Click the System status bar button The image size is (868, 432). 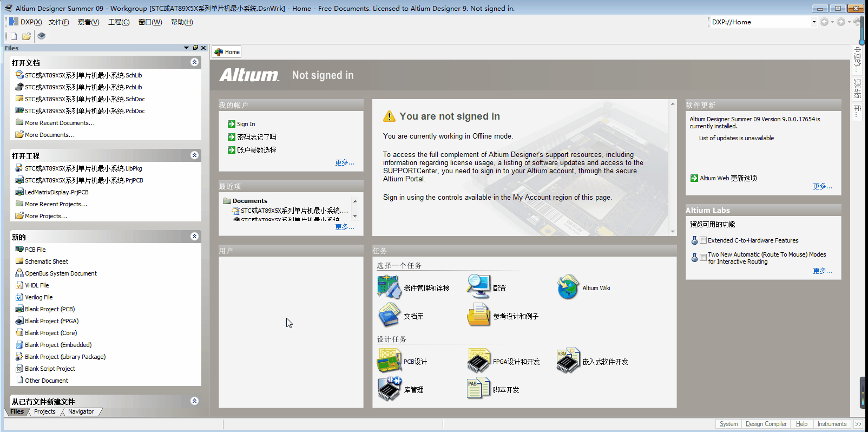[x=728, y=424]
